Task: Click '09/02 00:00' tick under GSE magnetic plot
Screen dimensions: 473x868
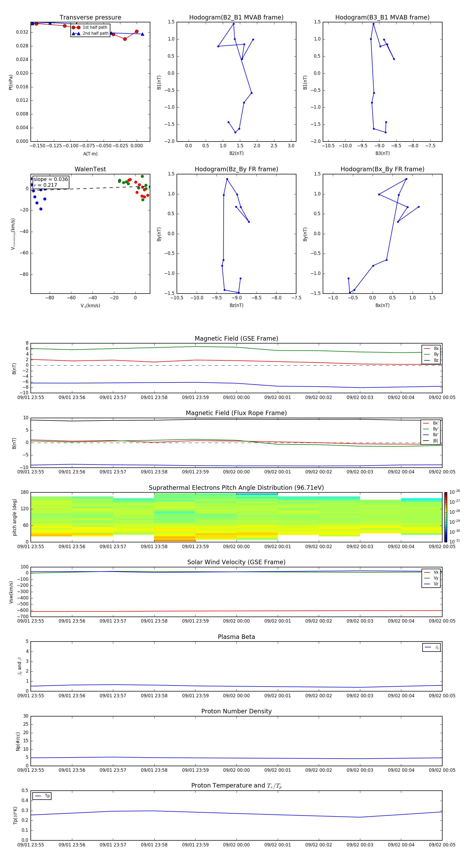Action: 236,398
